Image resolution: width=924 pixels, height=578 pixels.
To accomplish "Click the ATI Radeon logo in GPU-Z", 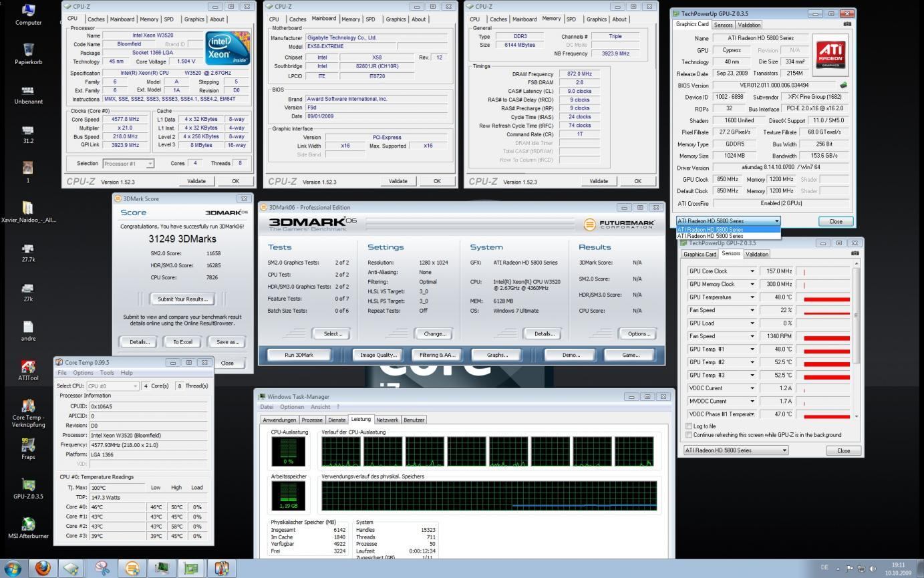I will click(x=831, y=55).
